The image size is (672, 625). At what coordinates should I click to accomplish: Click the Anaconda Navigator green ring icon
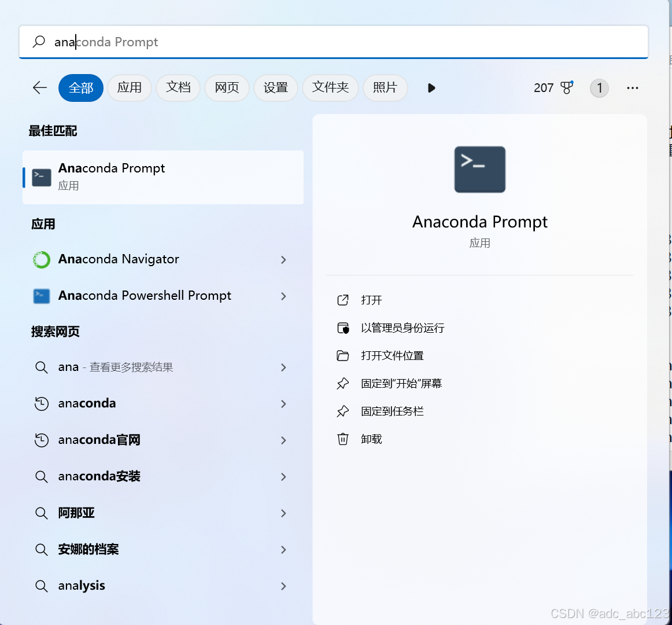click(42, 259)
